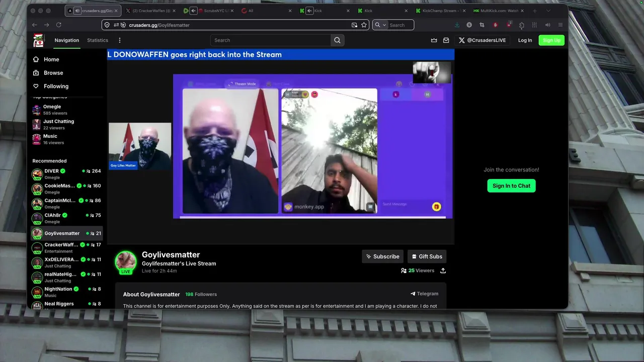Viewport: 644px width, 362px height.
Task: Open the Telegram link in About section
Action: (424, 294)
